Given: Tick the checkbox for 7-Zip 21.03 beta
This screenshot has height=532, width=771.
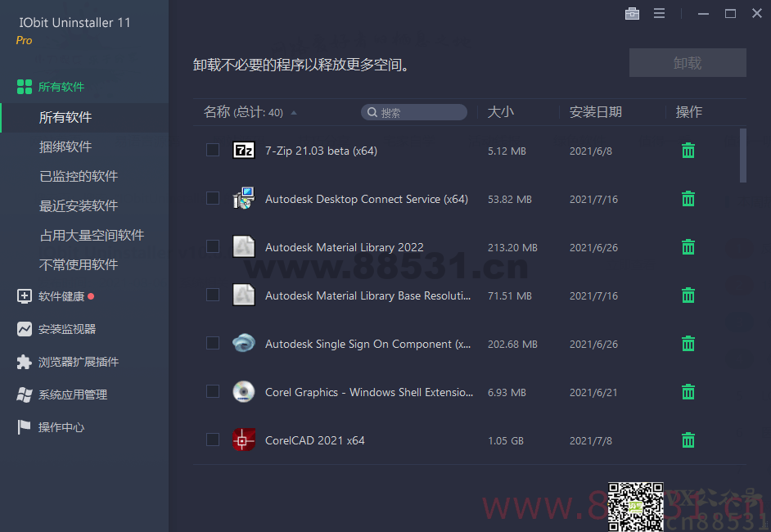Looking at the screenshot, I should [x=213, y=150].
